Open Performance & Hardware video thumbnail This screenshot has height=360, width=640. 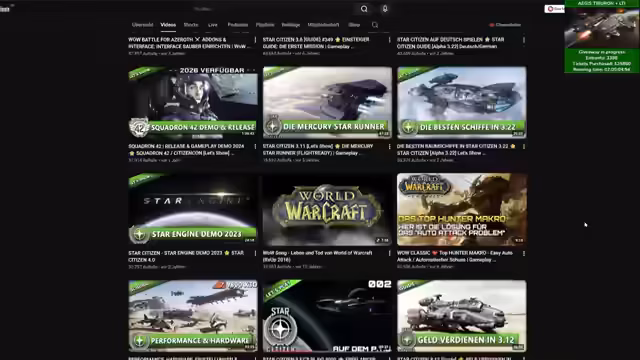coord(193,316)
